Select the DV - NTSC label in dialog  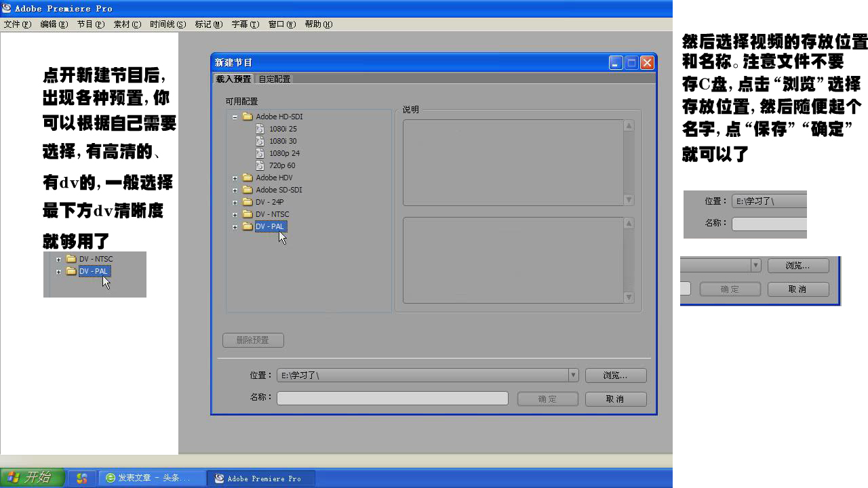point(272,214)
